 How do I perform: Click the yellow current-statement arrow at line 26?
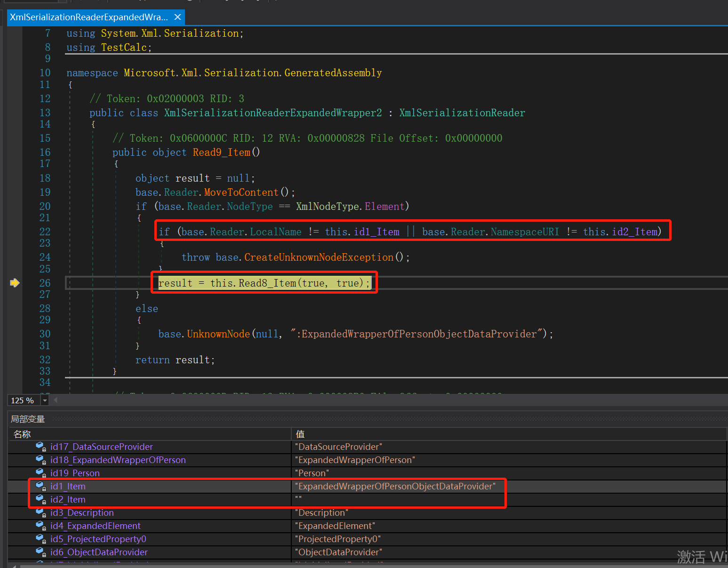click(15, 283)
